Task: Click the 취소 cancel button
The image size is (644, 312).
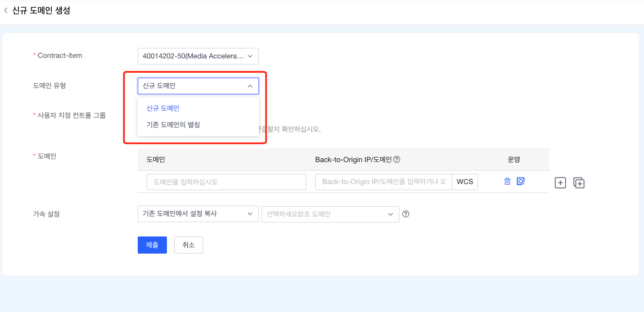Action: [188, 245]
